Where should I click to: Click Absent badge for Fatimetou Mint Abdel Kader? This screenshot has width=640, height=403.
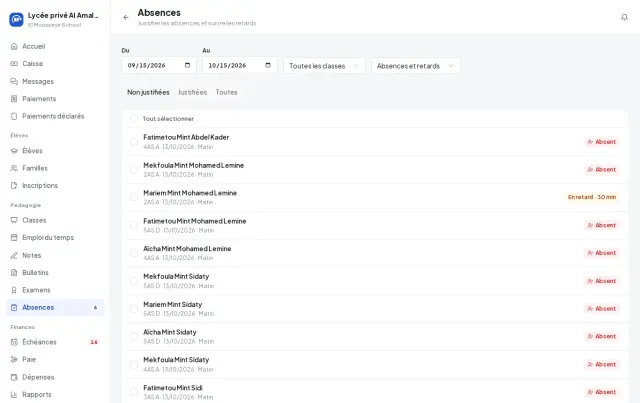pos(602,142)
